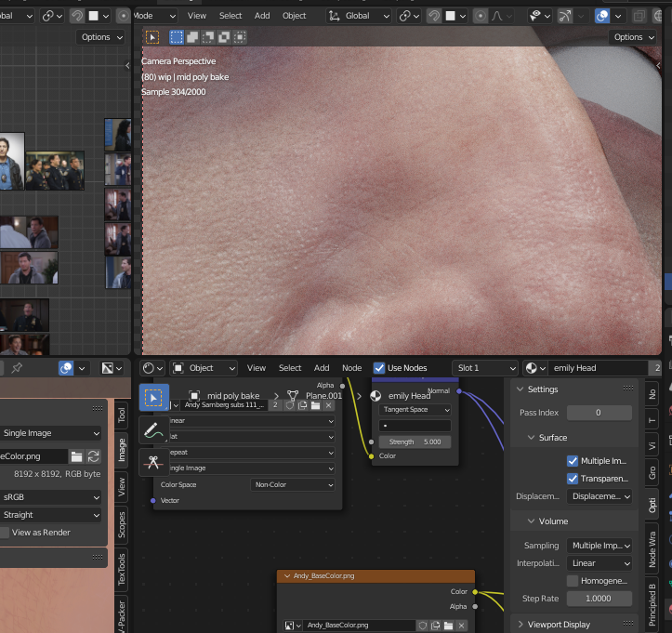Image resolution: width=672 pixels, height=633 pixels.
Task: Open the node editor type selector icon
Action: [152, 368]
